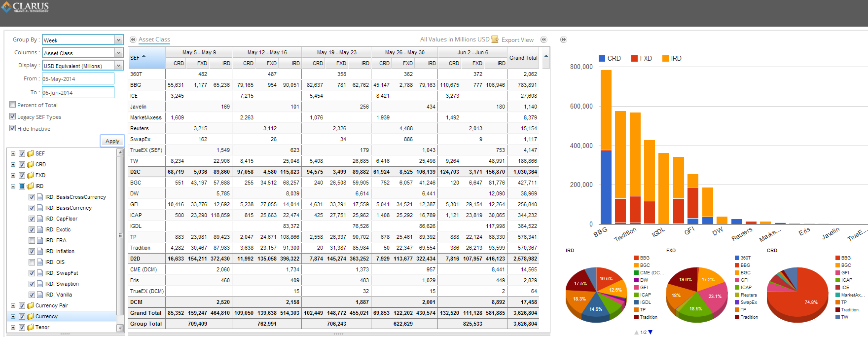Select the IRD: Swaption tree item label

[x=62, y=284]
